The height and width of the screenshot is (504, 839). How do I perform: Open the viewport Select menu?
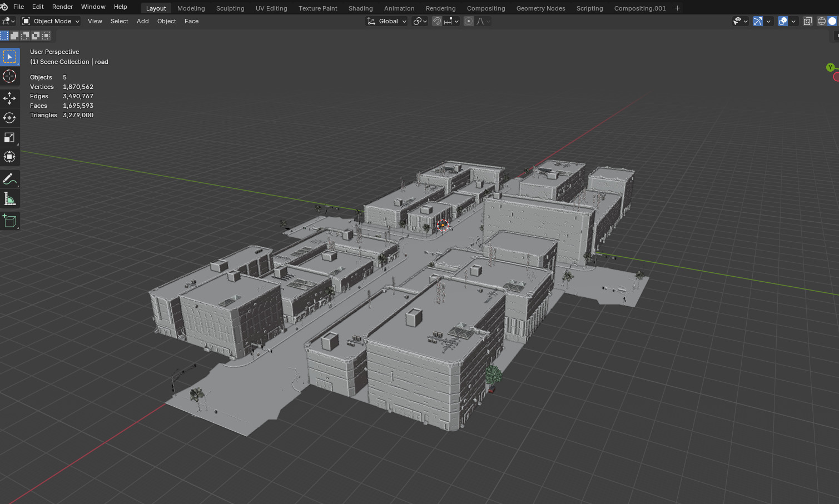pos(119,21)
